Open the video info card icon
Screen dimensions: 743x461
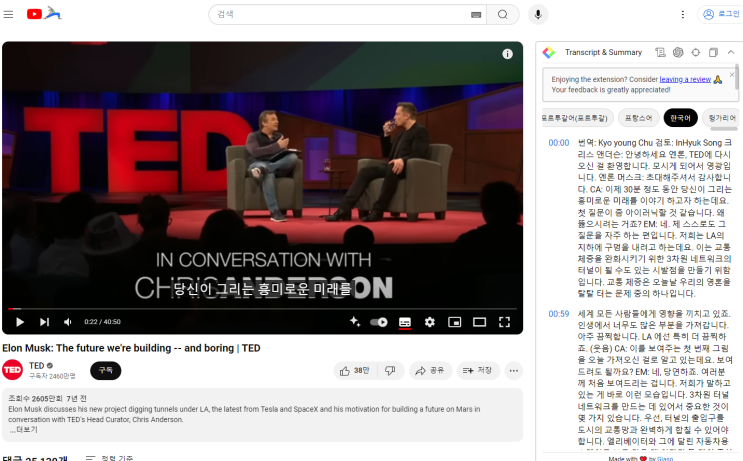[507, 54]
